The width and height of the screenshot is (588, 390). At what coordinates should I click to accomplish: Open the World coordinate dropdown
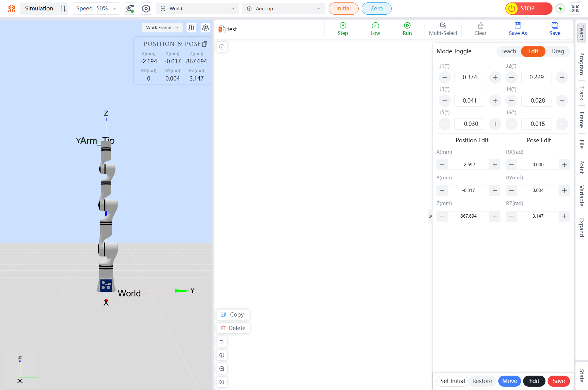(197, 9)
